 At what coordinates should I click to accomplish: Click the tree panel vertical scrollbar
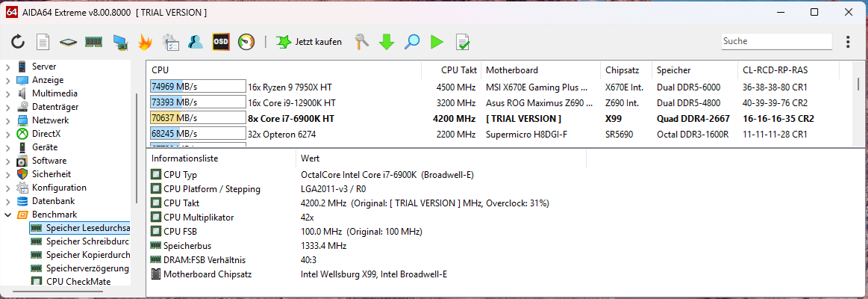click(x=136, y=149)
